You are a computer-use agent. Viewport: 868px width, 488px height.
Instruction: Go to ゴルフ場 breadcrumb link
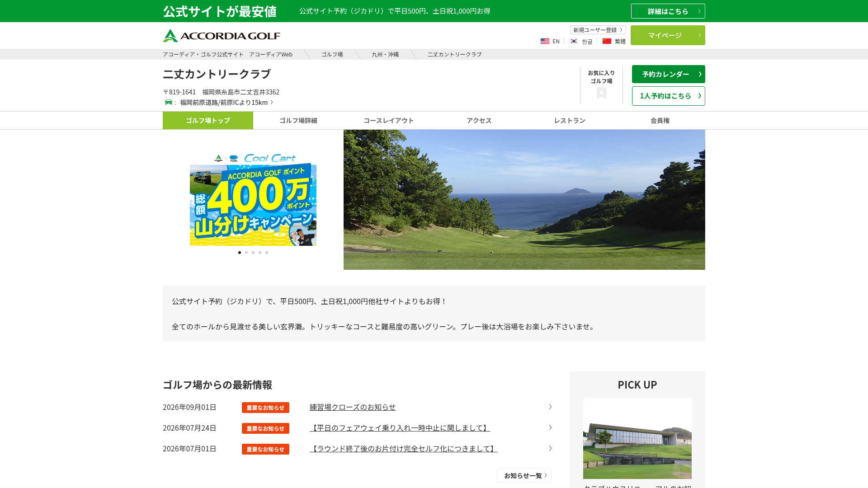pos(332,54)
